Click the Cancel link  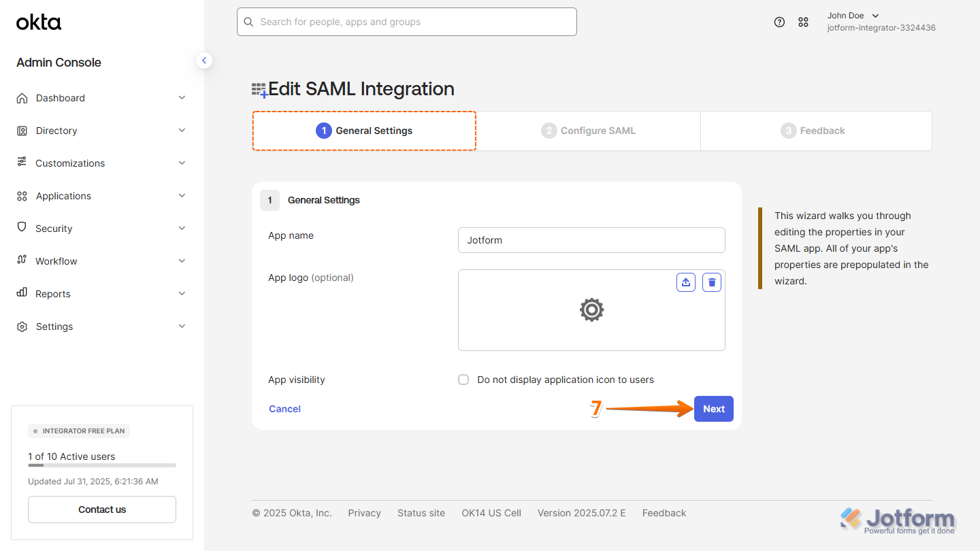pyautogui.click(x=284, y=409)
